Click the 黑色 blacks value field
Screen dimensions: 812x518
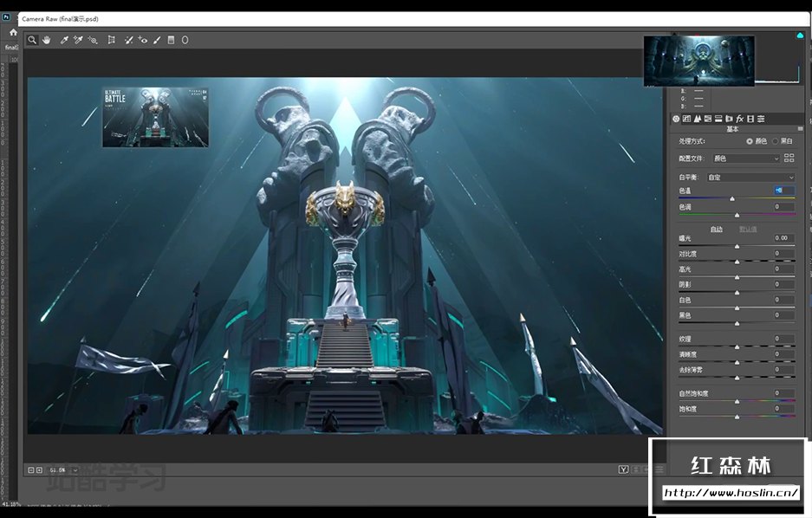point(784,314)
